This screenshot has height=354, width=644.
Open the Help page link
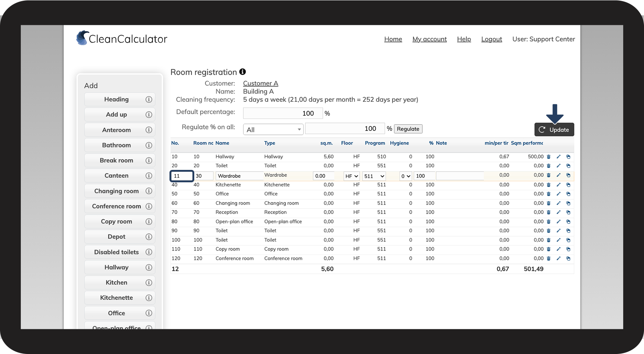464,39
